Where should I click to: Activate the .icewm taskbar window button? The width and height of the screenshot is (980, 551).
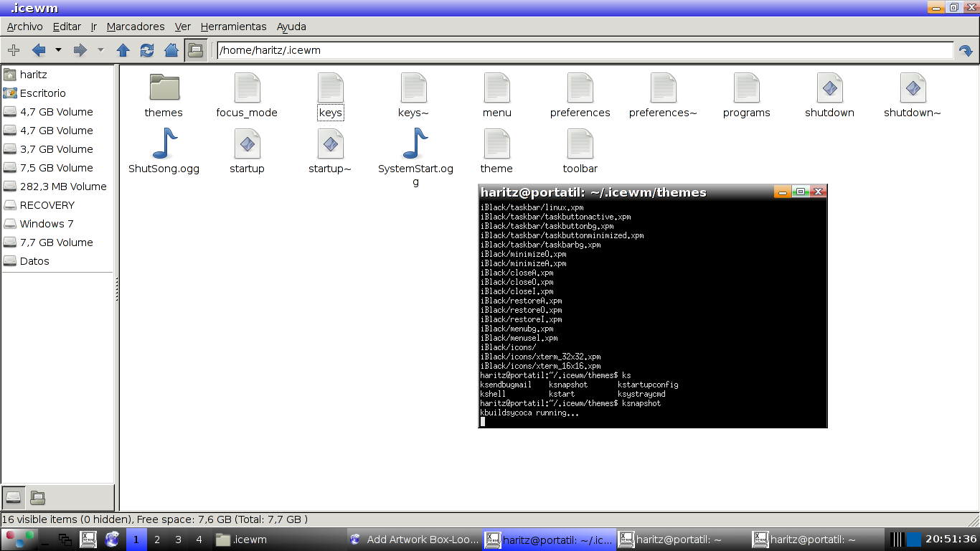[x=279, y=540]
